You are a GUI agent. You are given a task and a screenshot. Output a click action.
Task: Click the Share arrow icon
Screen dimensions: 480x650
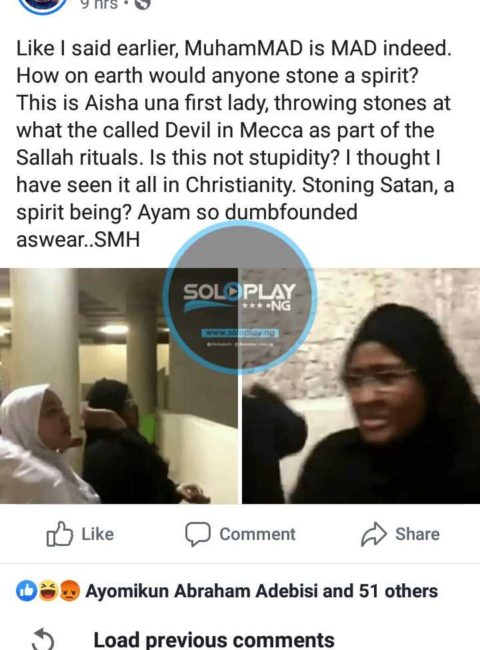374,534
